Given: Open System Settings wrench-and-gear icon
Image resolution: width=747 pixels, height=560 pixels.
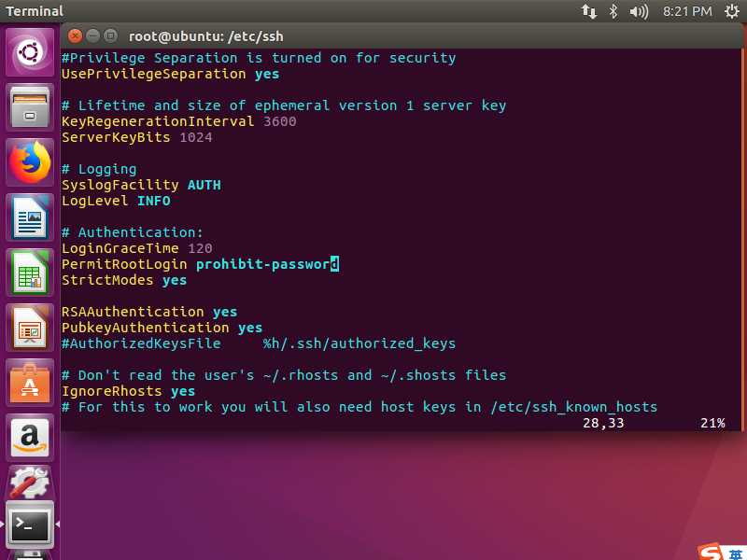Looking at the screenshot, I should click(30, 482).
